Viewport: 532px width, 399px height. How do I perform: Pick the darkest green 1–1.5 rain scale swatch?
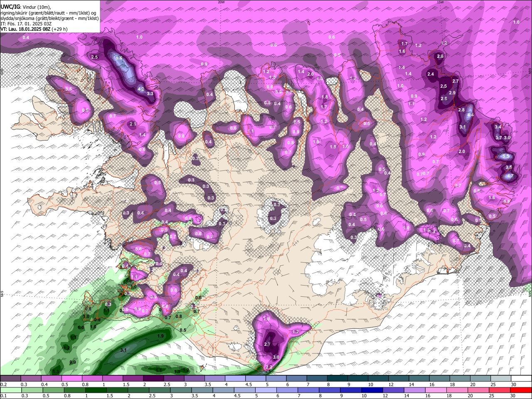pyautogui.click(x=96, y=390)
